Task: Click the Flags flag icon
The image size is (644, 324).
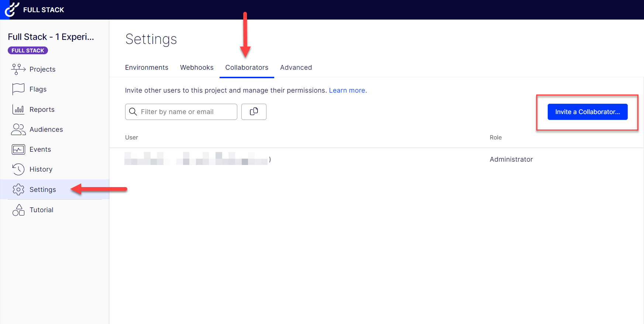Action: (x=18, y=89)
